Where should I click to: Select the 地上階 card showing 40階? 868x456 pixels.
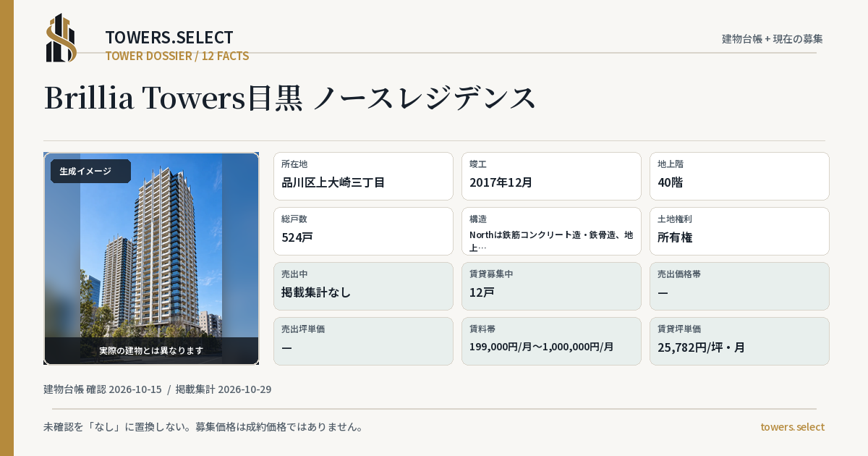tap(739, 176)
